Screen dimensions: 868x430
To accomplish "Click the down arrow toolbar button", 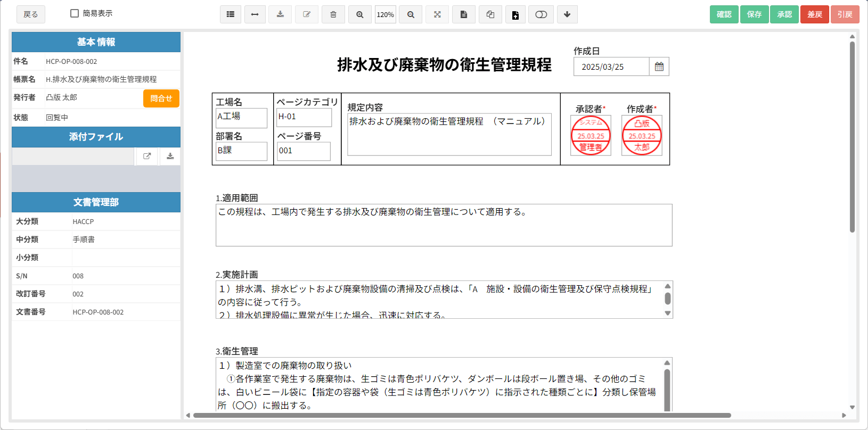I will click(567, 14).
